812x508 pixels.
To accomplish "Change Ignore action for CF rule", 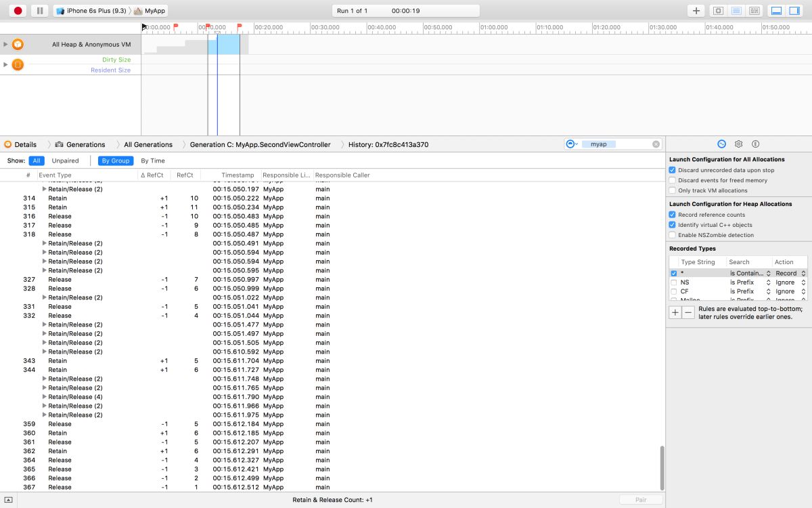I will (790, 291).
